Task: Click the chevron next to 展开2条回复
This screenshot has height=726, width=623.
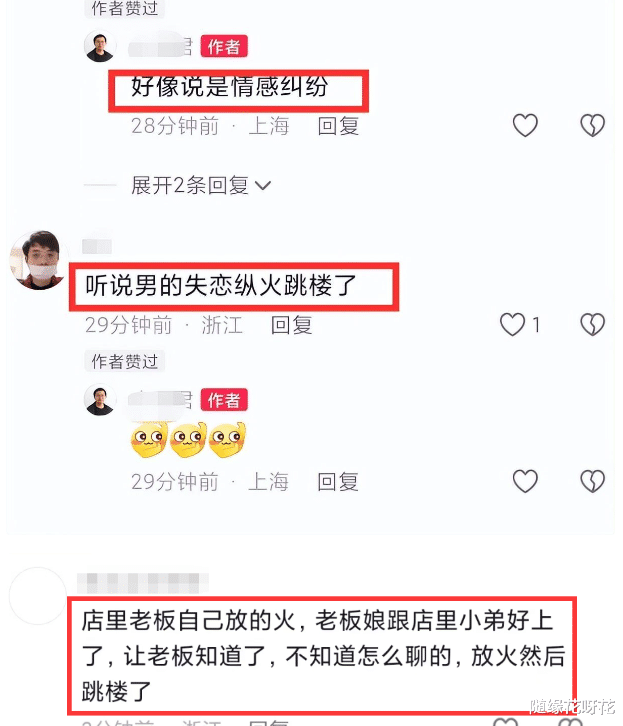Action: tap(263, 186)
